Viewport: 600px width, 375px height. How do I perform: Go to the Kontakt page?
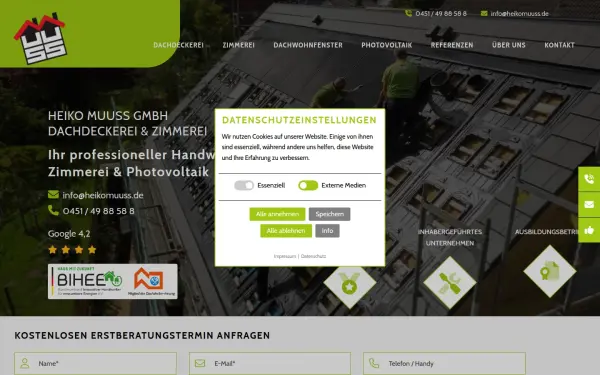(559, 45)
